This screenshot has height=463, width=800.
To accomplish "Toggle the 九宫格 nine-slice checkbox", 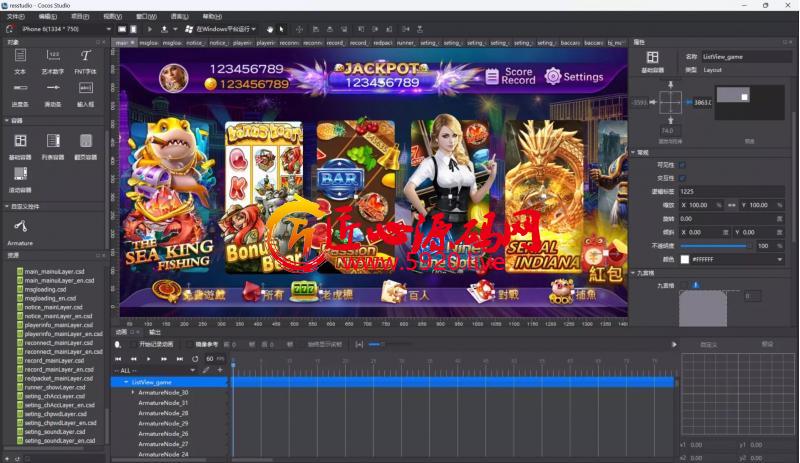I will tap(683, 285).
